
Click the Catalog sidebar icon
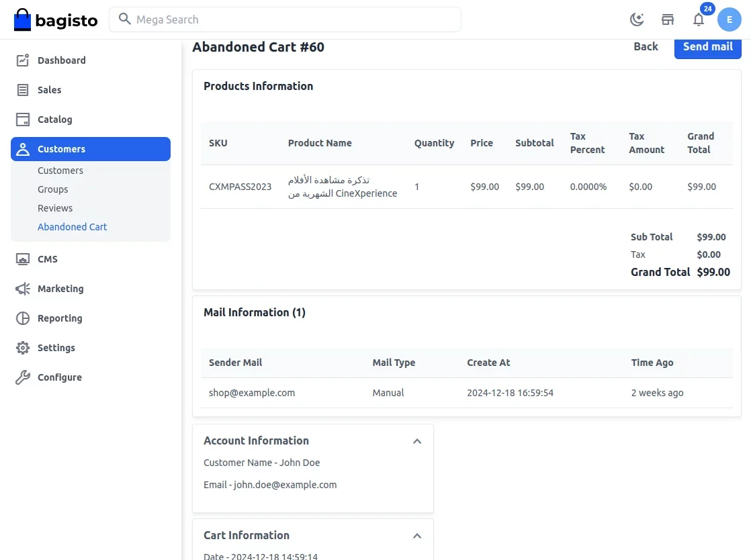tap(23, 120)
